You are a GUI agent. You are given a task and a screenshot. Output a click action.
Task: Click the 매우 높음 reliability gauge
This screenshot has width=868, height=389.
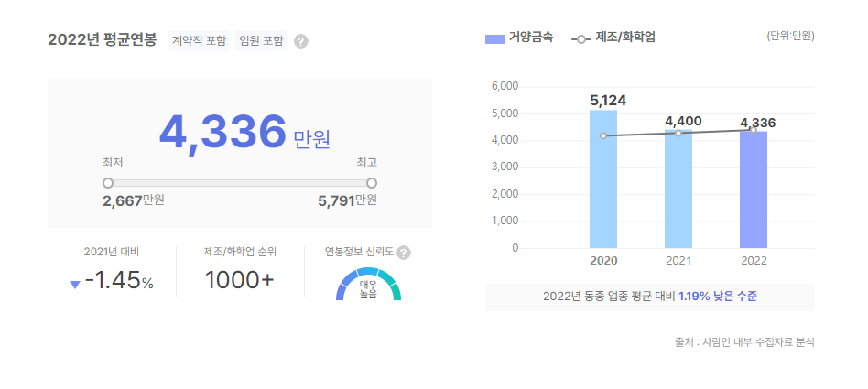369,284
